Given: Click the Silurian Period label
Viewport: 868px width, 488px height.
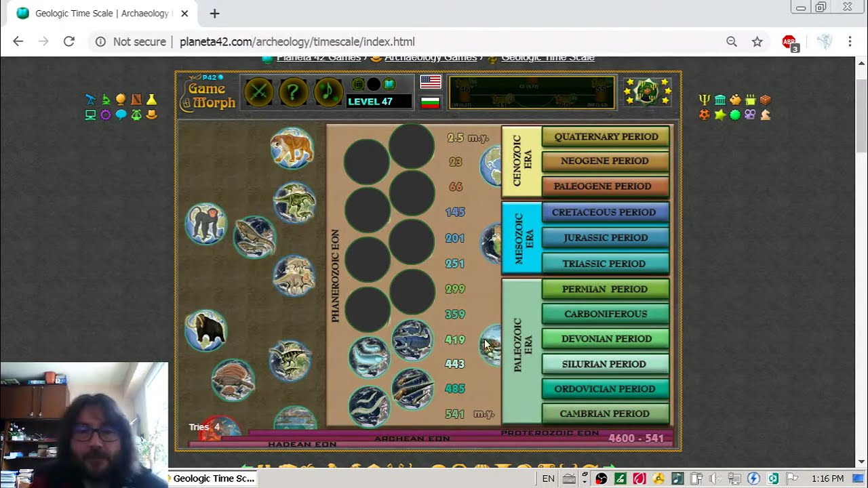Looking at the screenshot, I should click(x=606, y=364).
